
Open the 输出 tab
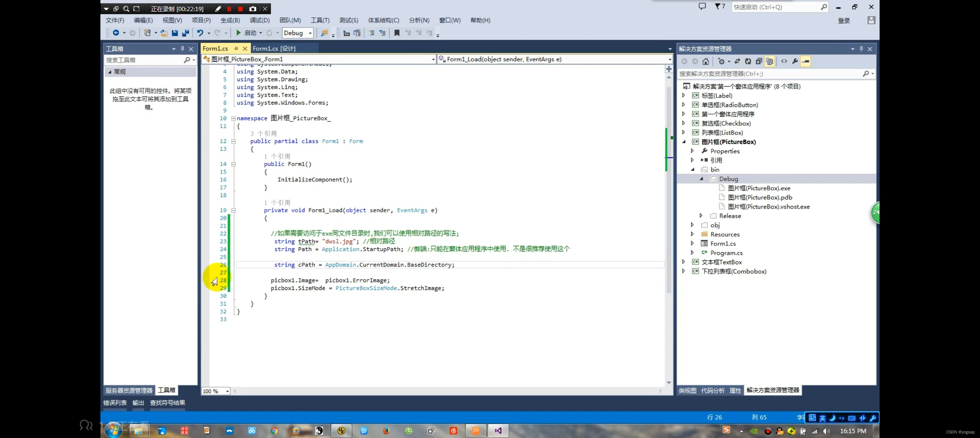pyautogui.click(x=138, y=403)
